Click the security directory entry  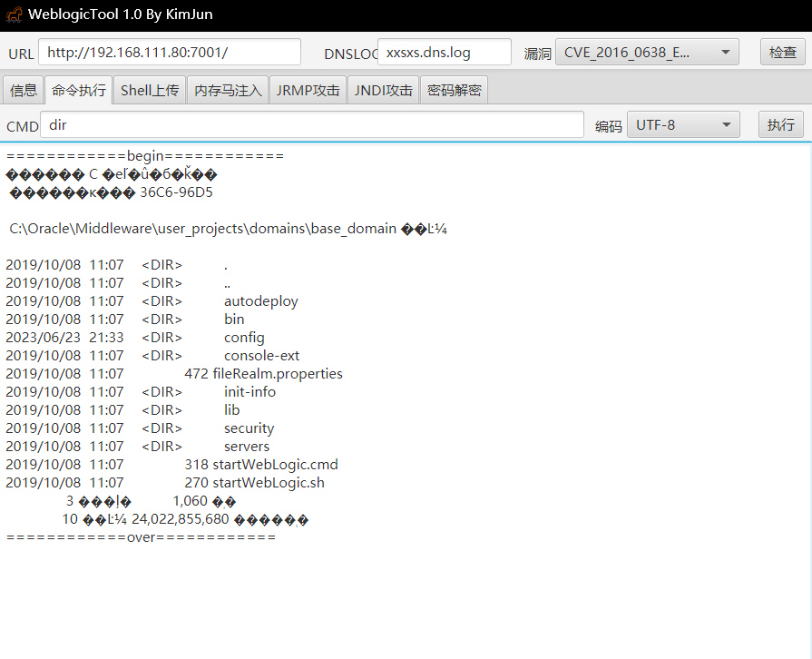tap(249, 428)
